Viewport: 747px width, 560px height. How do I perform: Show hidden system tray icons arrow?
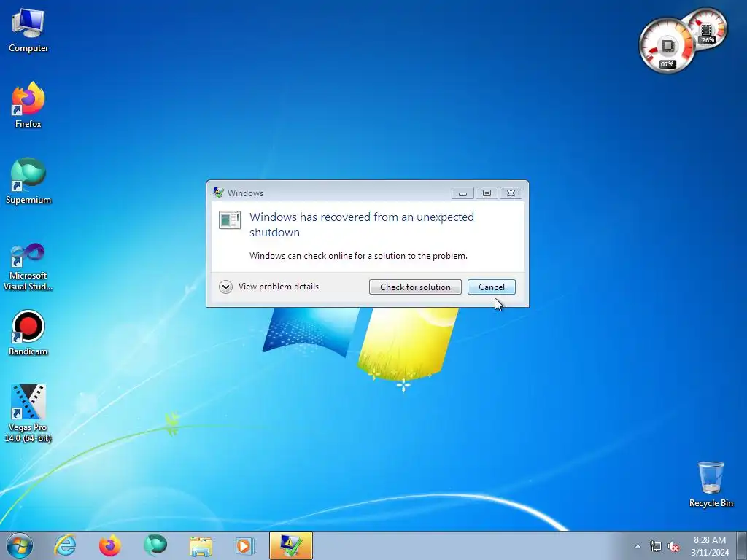point(638,547)
